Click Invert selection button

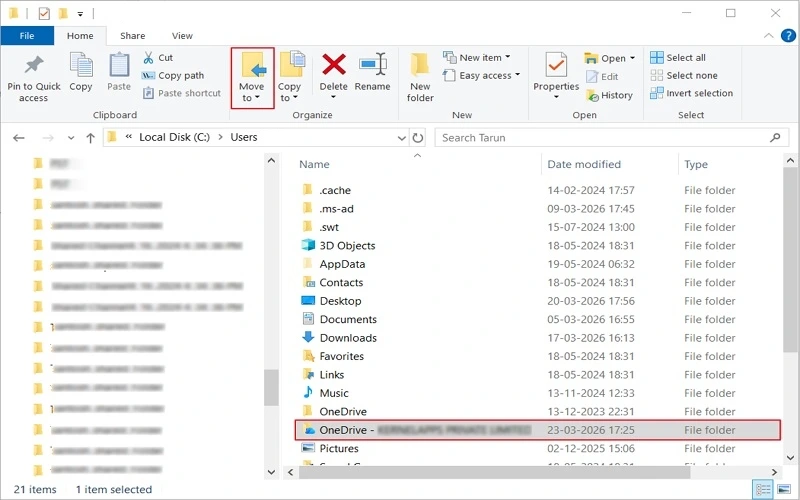tap(691, 93)
